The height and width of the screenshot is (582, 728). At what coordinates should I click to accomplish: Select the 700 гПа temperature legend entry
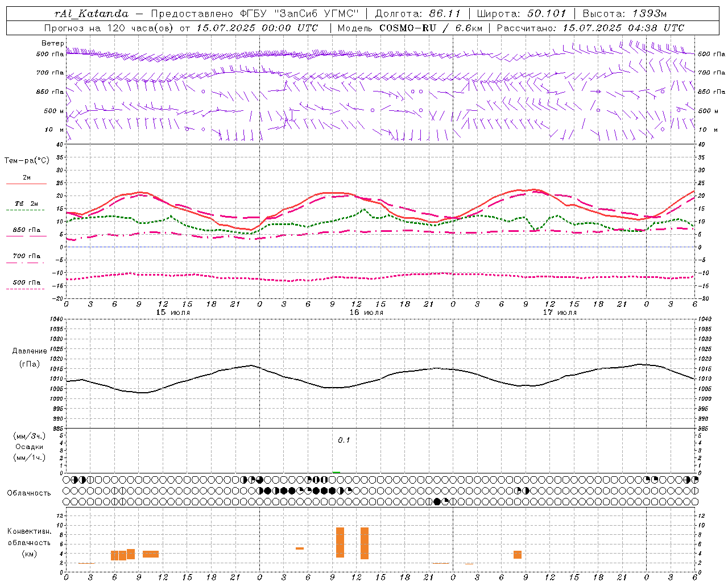click(27, 256)
